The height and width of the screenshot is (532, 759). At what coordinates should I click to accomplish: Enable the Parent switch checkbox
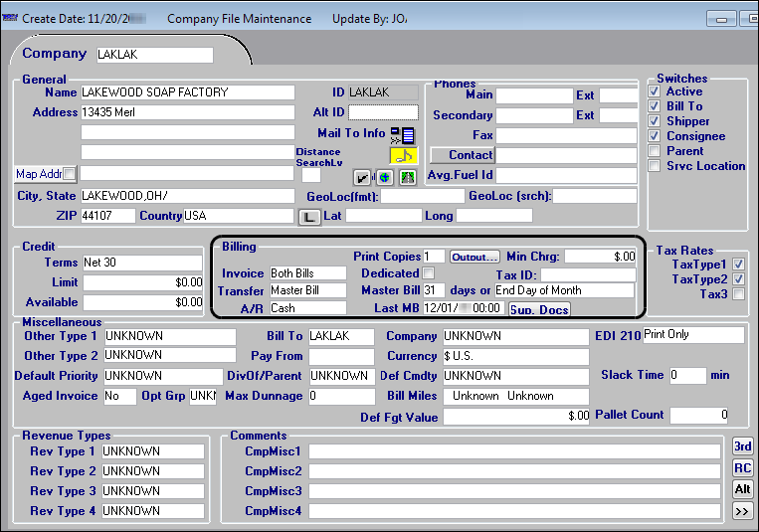654,151
